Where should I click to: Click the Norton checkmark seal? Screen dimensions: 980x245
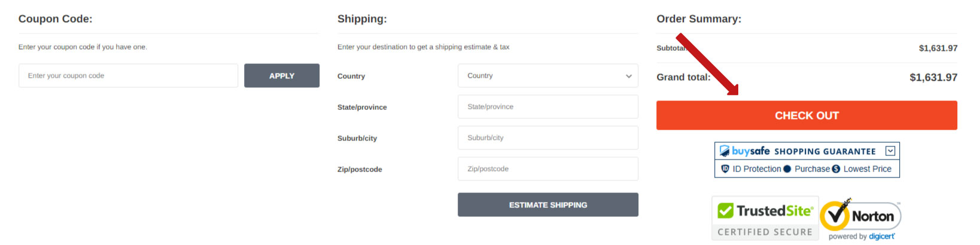tap(835, 215)
